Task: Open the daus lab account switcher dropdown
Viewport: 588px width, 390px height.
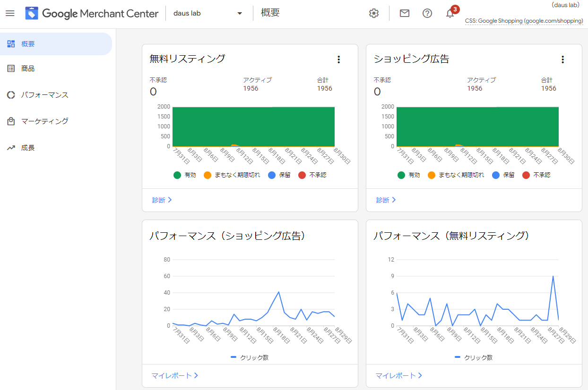Action: 208,13
